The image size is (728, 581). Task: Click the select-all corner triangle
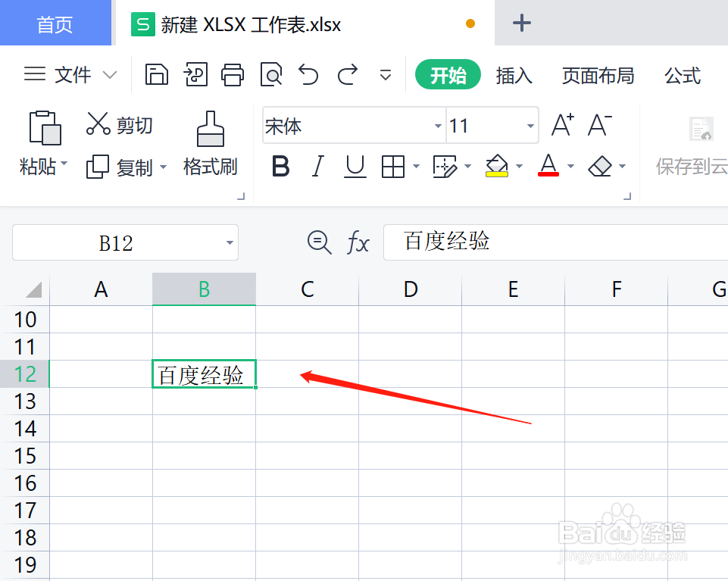33,289
